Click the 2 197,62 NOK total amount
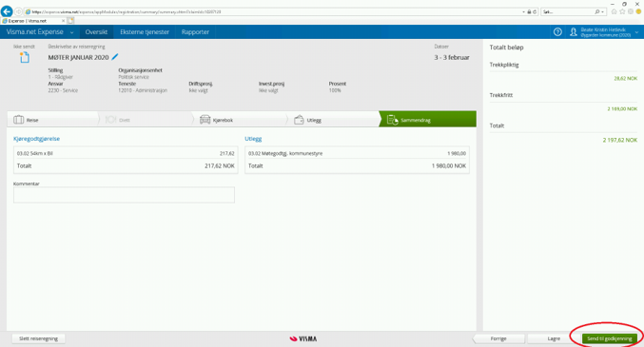 click(620, 140)
